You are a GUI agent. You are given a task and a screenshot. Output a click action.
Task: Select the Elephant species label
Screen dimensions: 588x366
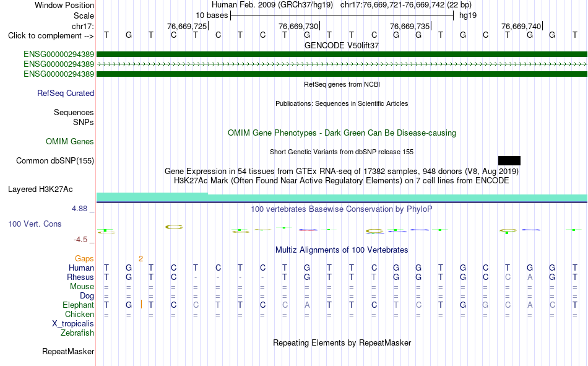[x=79, y=305]
